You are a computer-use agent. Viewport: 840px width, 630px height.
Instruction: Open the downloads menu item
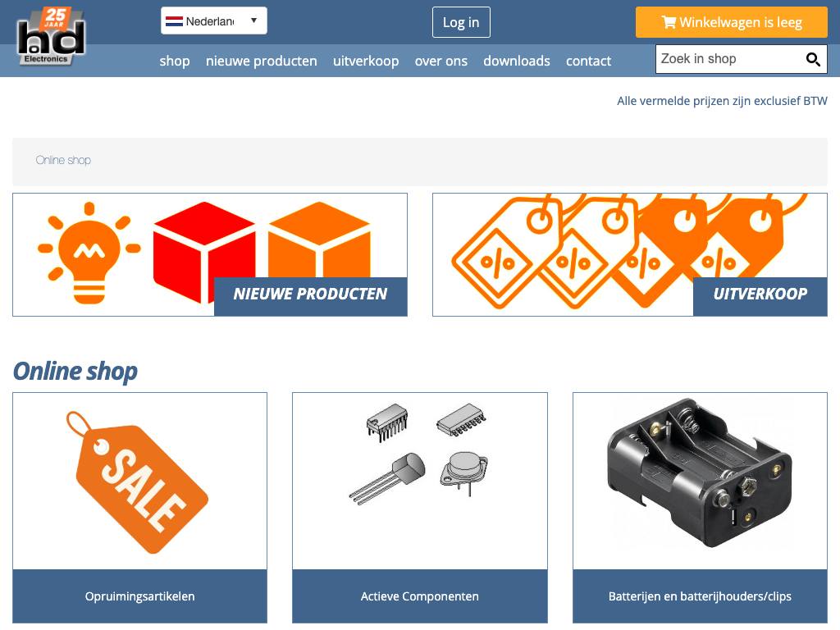517,61
